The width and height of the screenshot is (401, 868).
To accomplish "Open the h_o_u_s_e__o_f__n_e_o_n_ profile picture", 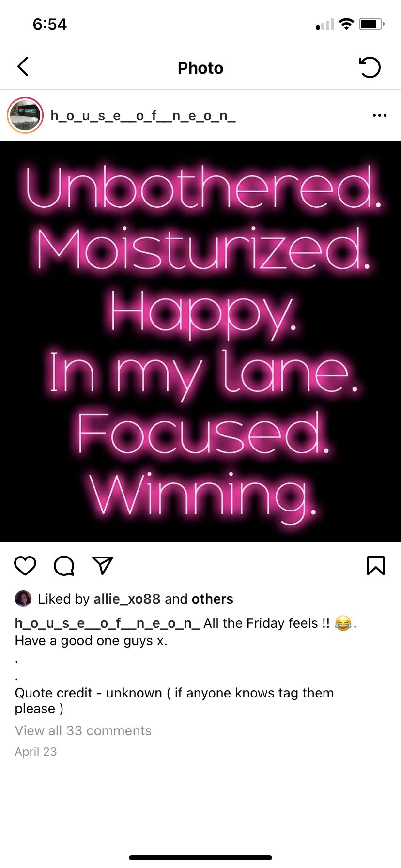I will [x=25, y=115].
